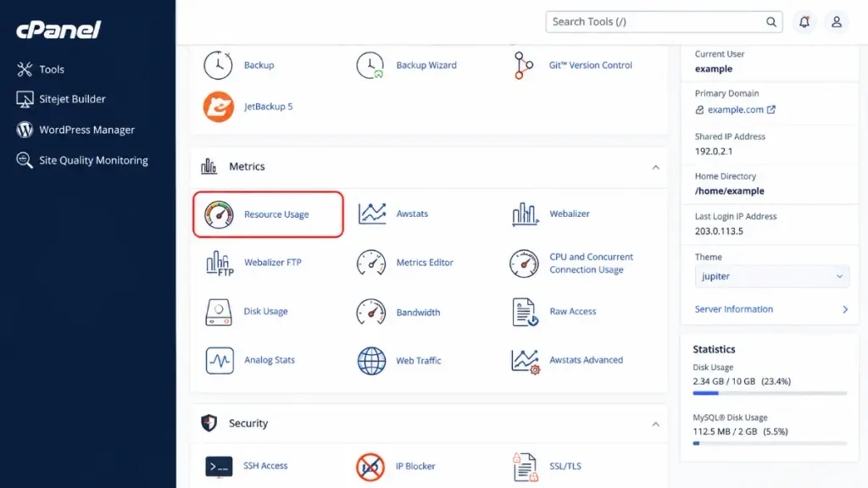Open the Awstats Advanced icon

tap(525, 361)
